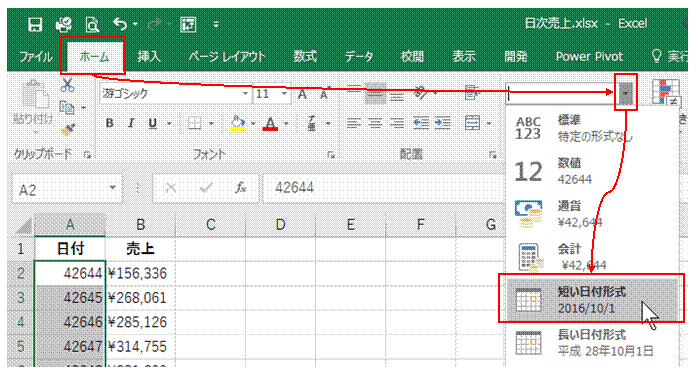Viewport: 698px width, 374px height.
Task: Toggle Italic formatting
Action: coord(131,123)
